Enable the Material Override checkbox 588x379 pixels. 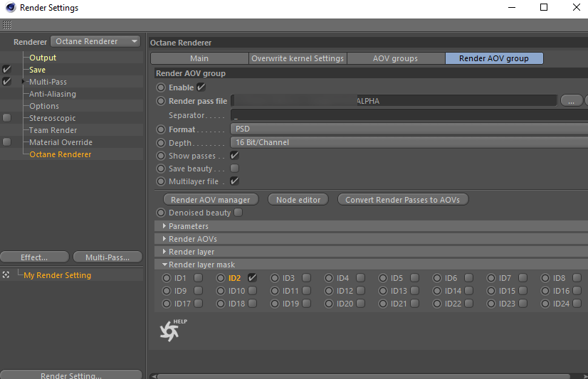pos(6,142)
